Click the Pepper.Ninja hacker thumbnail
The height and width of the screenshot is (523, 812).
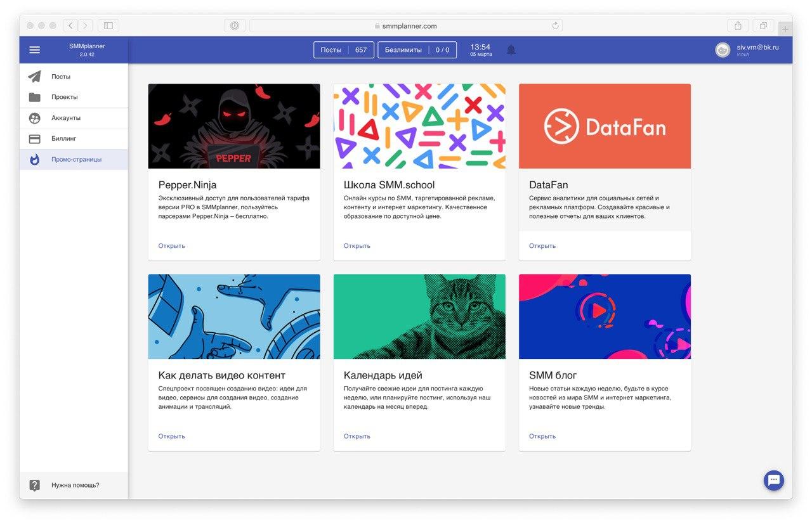point(234,126)
